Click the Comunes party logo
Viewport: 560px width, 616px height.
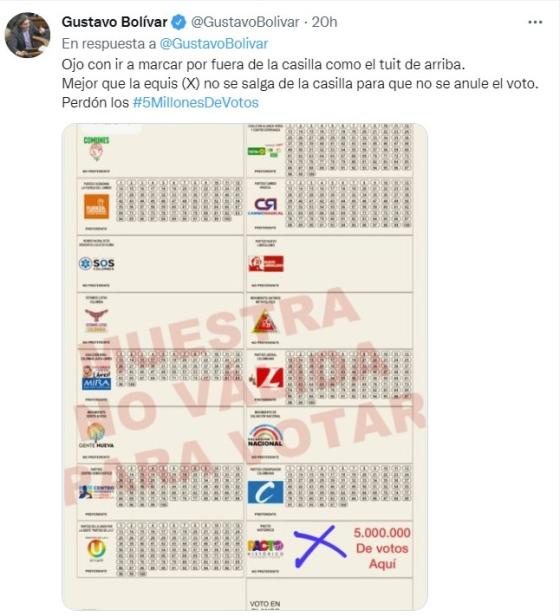[x=96, y=148]
